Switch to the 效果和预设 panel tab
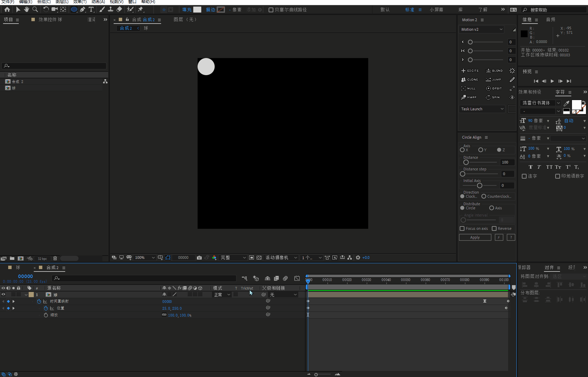The height and width of the screenshot is (377, 588). click(530, 92)
